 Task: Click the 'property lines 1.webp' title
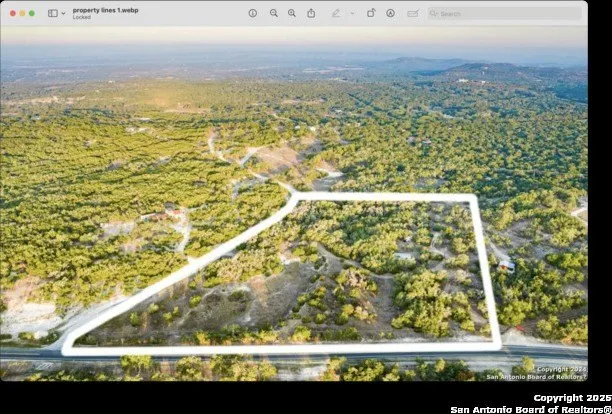[105, 9]
